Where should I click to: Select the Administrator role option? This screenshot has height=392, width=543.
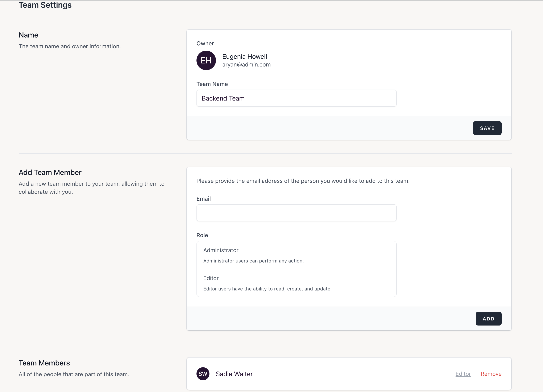coord(296,255)
